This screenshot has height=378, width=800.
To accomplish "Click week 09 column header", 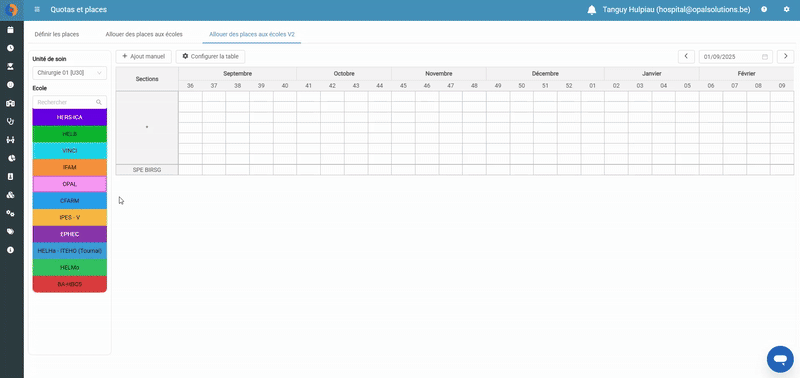I will pos(782,86).
